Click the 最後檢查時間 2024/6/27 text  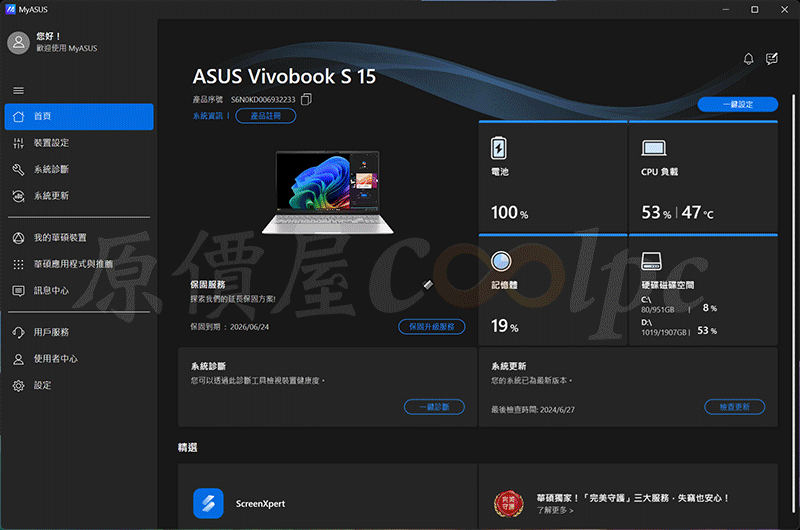pyautogui.click(x=533, y=410)
